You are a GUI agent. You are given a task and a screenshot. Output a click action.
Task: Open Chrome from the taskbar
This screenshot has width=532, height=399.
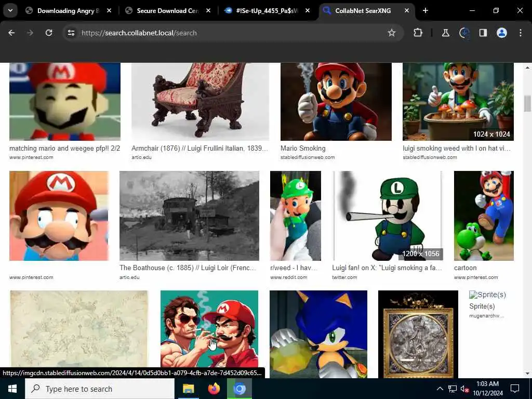tap(239, 389)
